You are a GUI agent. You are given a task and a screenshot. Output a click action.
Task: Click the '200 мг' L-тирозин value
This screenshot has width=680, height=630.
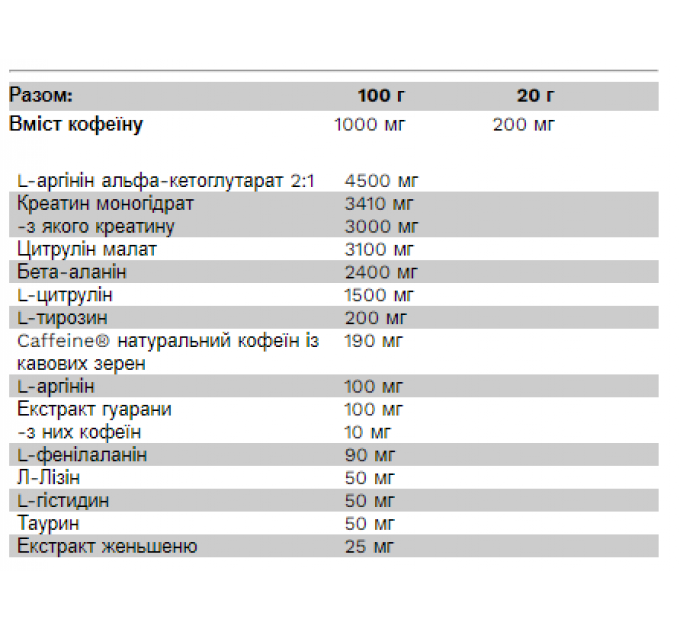(376, 318)
